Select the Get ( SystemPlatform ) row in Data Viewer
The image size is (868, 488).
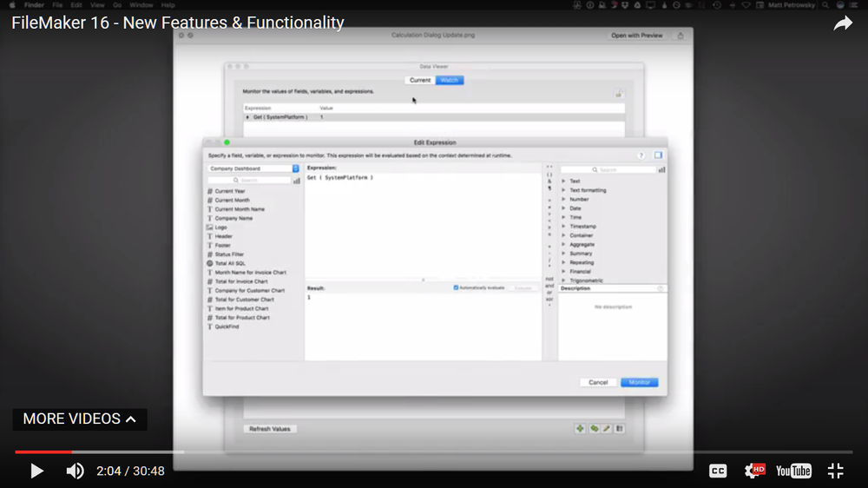coord(434,117)
